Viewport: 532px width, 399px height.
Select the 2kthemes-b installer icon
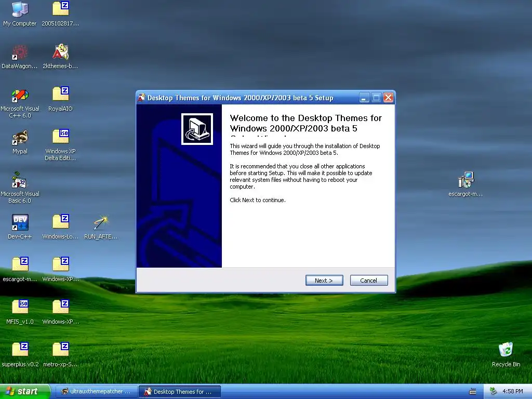pyautogui.click(x=60, y=52)
